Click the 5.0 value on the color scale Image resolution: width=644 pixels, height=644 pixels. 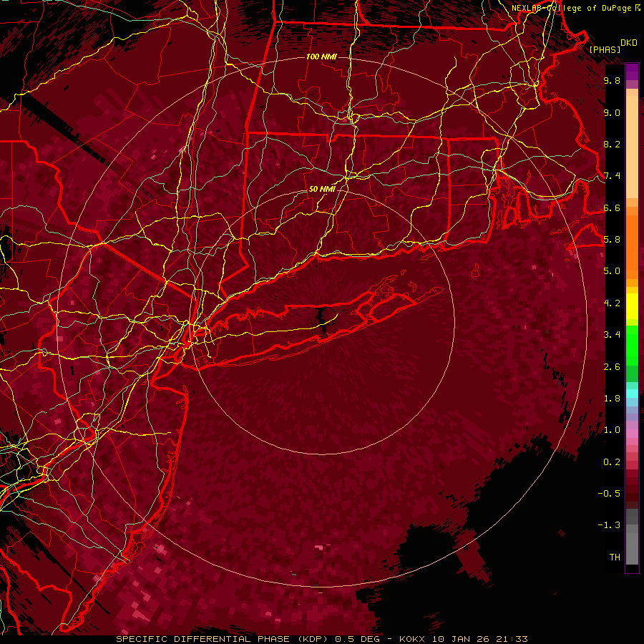pyautogui.click(x=612, y=271)
